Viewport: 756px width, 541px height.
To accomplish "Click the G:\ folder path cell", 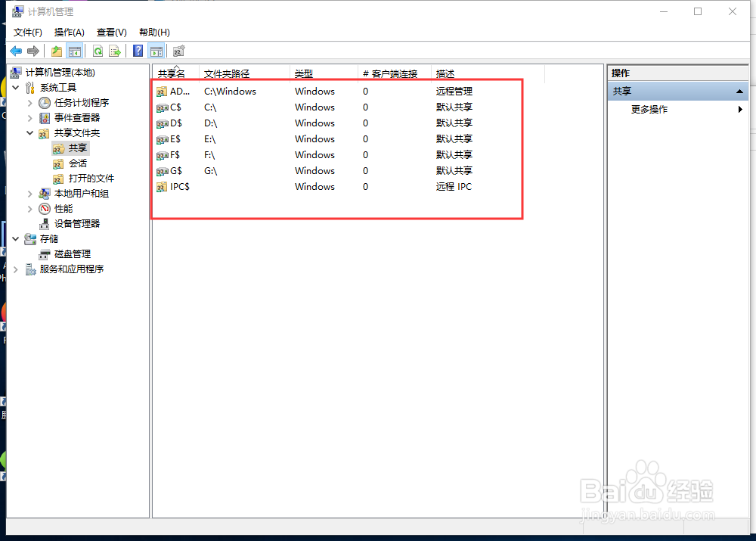I will [211, 171].
